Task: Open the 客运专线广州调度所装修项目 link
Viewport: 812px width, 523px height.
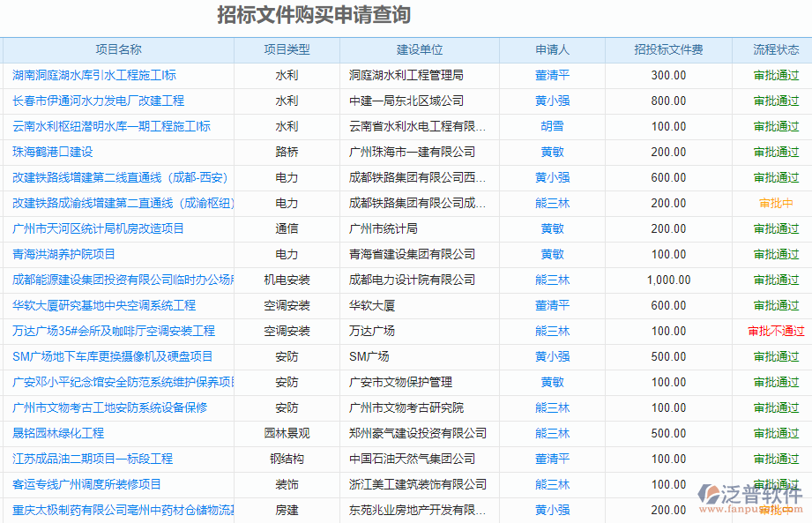Action: pyautogui.click(x=86, y=485)
